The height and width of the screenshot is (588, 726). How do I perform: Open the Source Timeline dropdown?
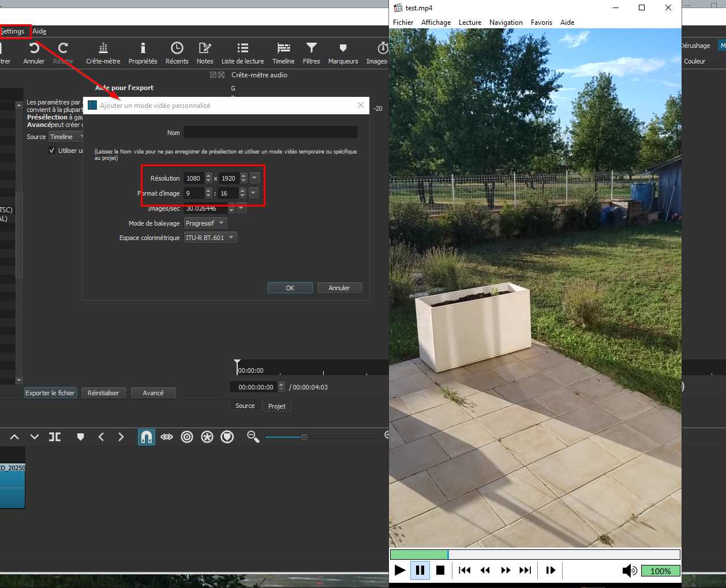(67, 137)
